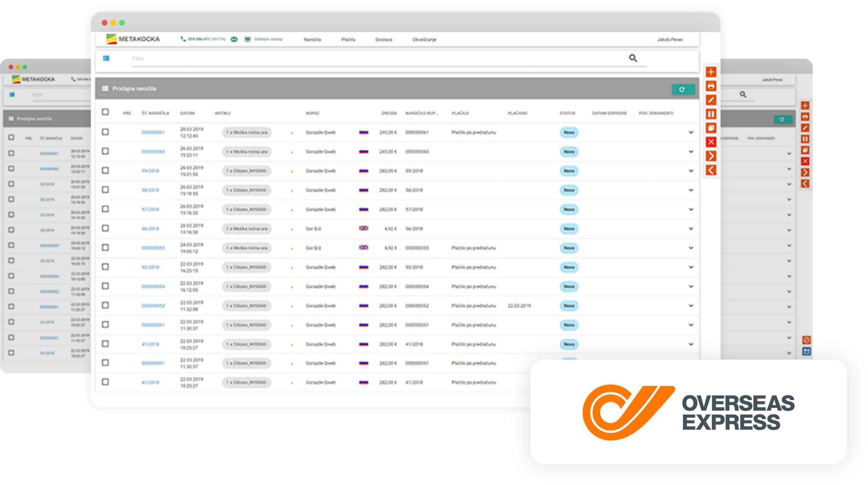Click the blue grid icon in left background window
Image resolution: width=868 pixels, height=485 pixels.
pos(12,95)
